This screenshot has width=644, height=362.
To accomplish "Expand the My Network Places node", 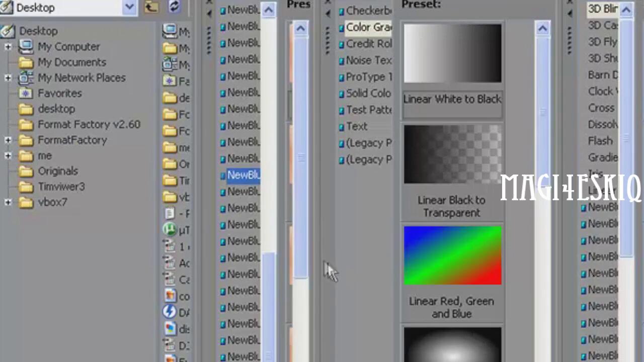I will pyautogui.click(x=8, y=78).
